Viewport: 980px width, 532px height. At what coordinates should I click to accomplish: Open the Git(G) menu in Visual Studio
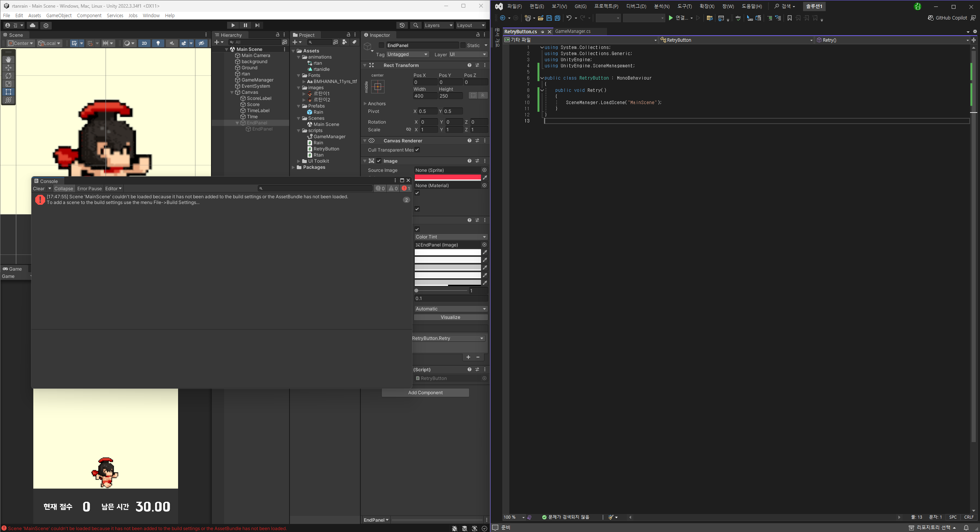click(x=581, y=6)
